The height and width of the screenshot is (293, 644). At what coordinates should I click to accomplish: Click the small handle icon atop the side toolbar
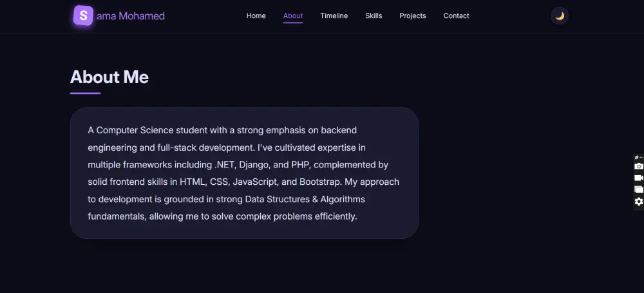tap(638, 157)
